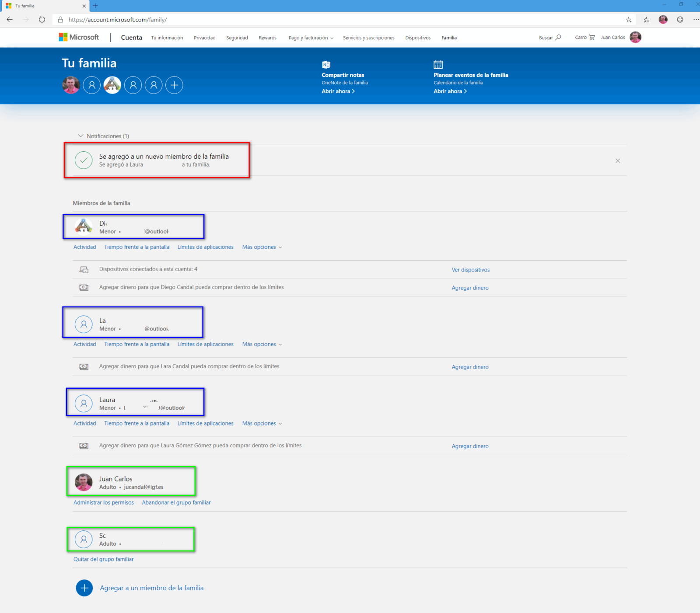Dismiss the new member notification
Viewport: 700px width, 613px height.
point(618,161)
